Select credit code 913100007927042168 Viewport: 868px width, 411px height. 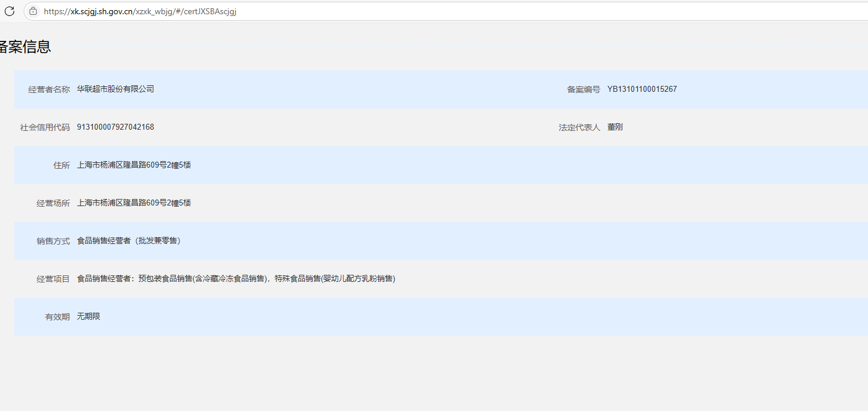(x=115, y=127)
